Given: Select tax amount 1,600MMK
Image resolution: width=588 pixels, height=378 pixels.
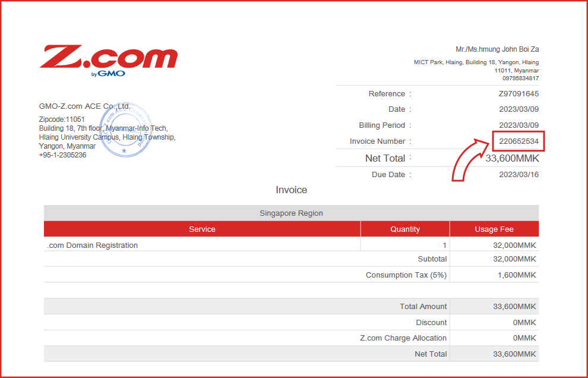Looking at the screenshot, I should point(517,275).
